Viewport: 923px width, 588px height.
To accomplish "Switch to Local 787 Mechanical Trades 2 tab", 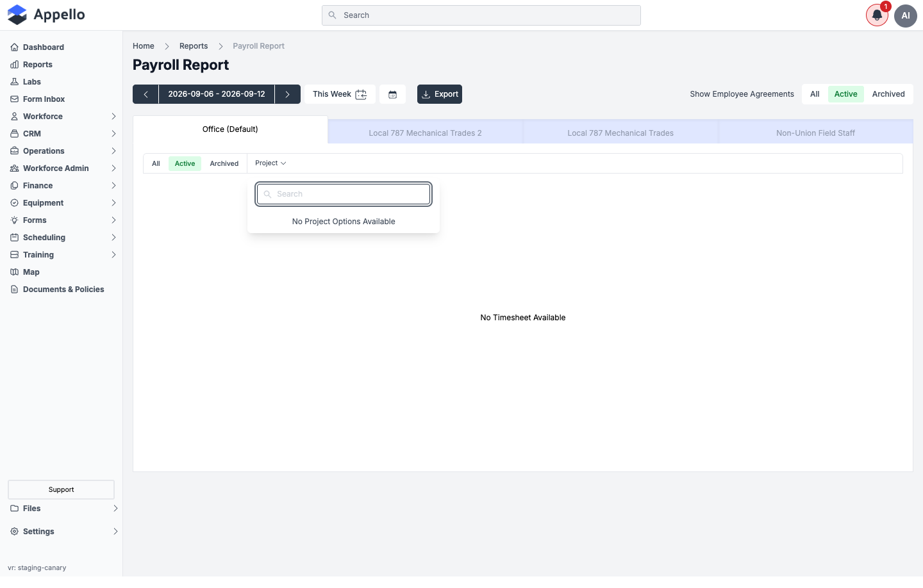I will (x=426, y=133).
